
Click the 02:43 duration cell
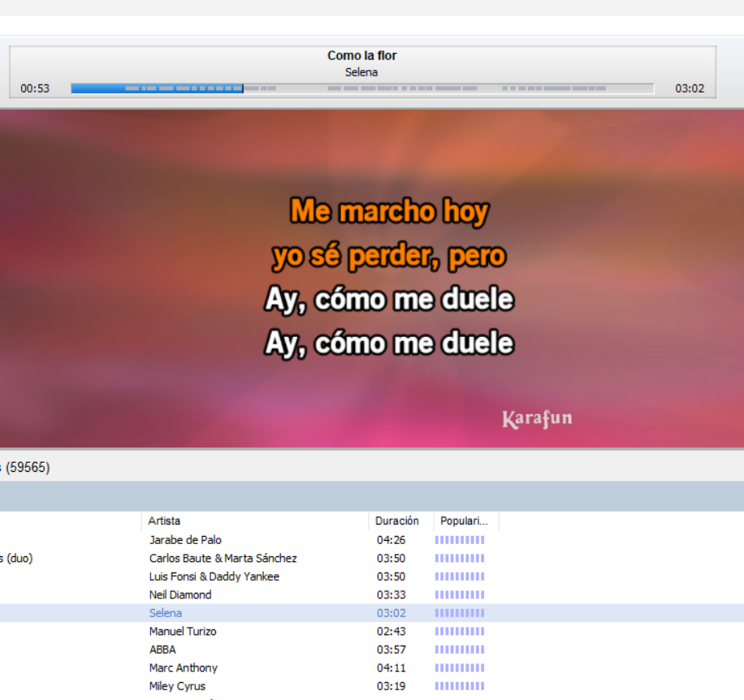coord(391,631)
